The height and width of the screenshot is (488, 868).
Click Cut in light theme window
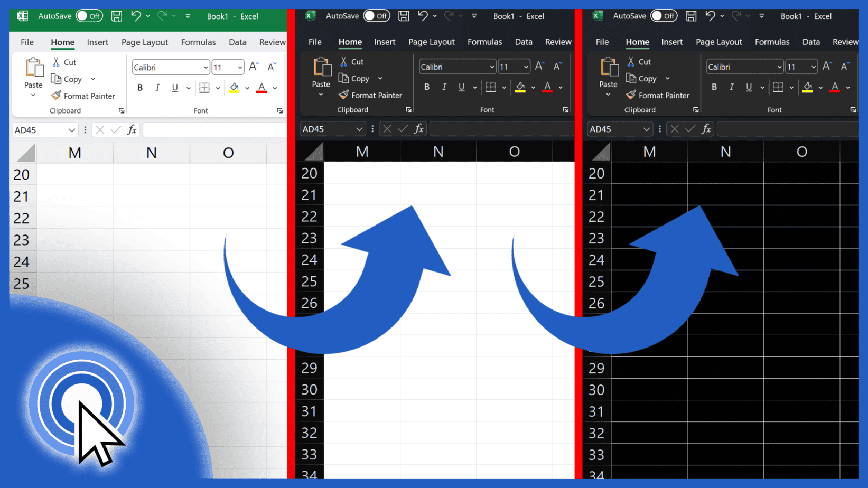64,62
